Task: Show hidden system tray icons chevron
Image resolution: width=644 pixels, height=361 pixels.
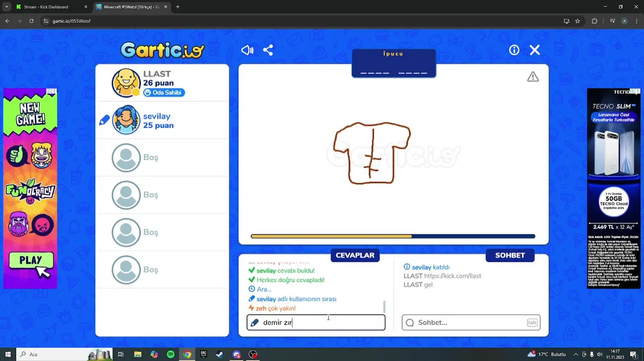Action: pos(576,354)
